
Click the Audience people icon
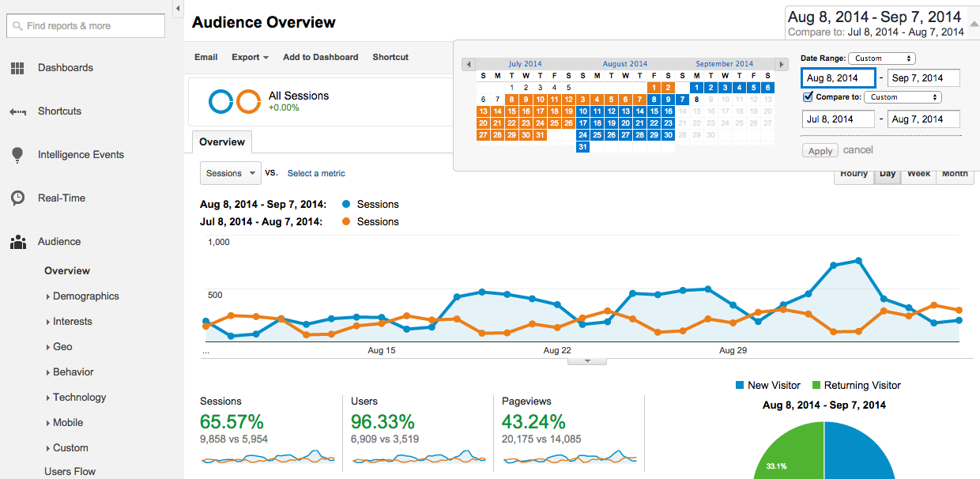pyautogui.click(x=17, y=242)
